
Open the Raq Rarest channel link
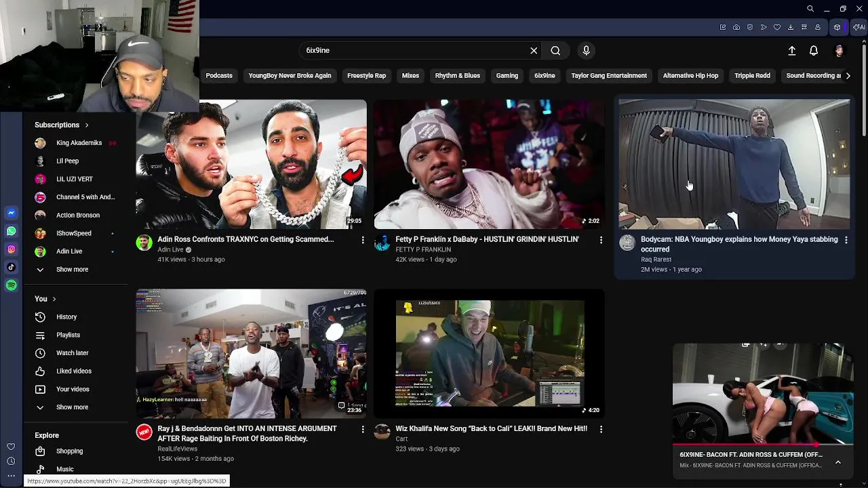[656, 260]
